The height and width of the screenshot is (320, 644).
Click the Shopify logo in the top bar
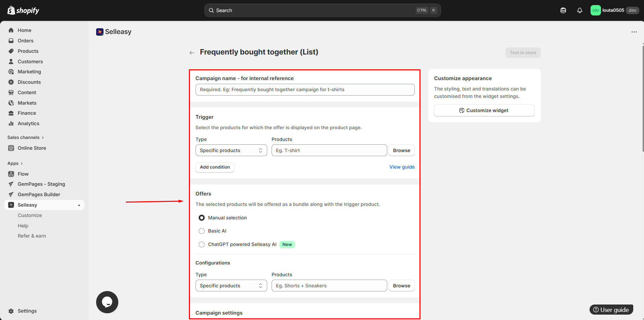23,10
